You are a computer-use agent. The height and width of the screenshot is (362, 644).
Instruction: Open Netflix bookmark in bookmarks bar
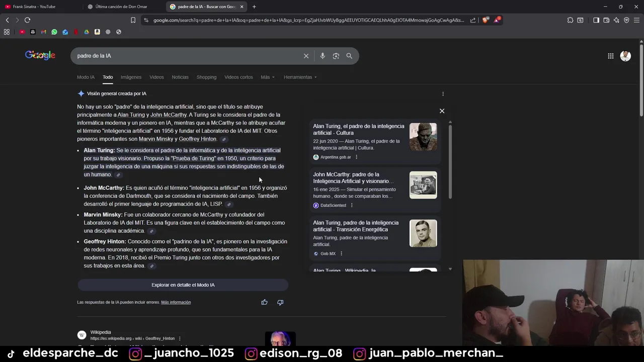click(76, 32)
